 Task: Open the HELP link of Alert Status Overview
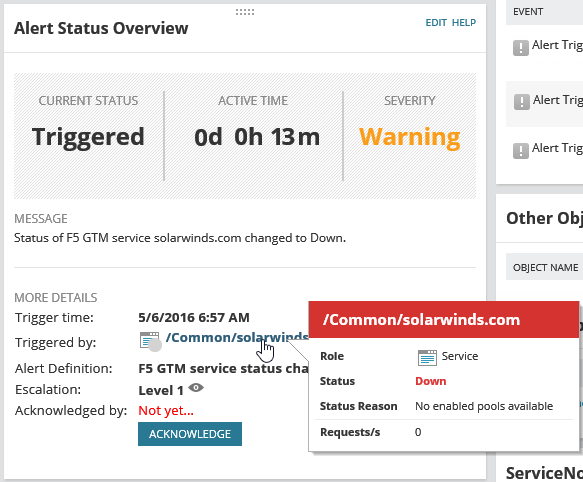point(464,23)
